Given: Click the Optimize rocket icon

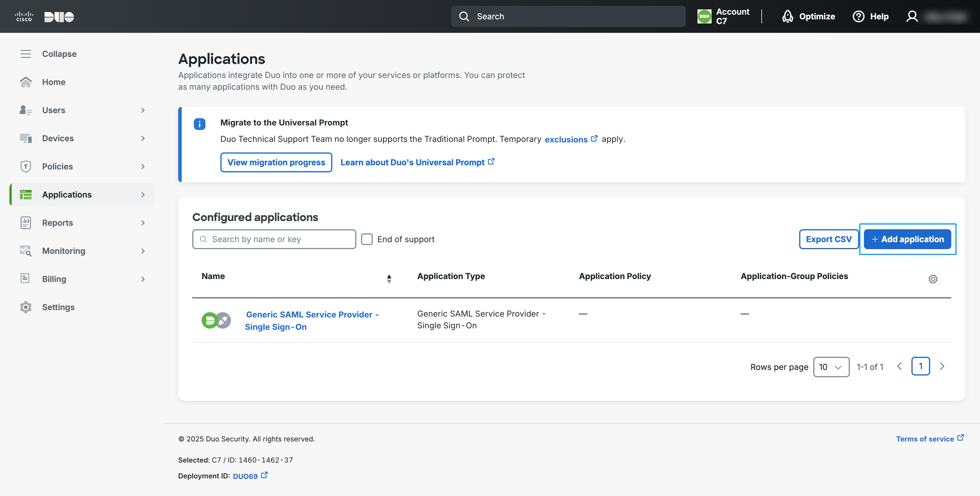Looking at the screenshot, I should click(787, 16).
